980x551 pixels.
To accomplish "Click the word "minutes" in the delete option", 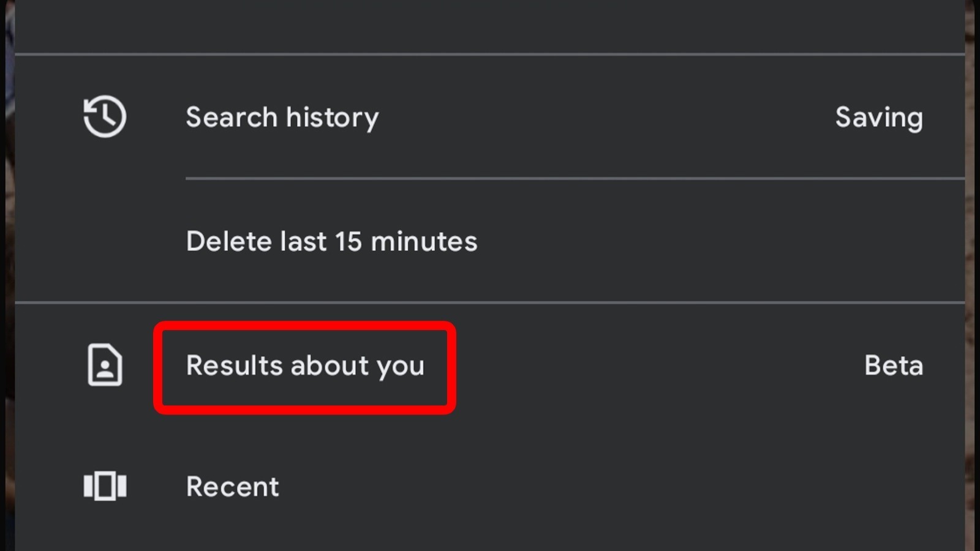I will tap(424, 241).
